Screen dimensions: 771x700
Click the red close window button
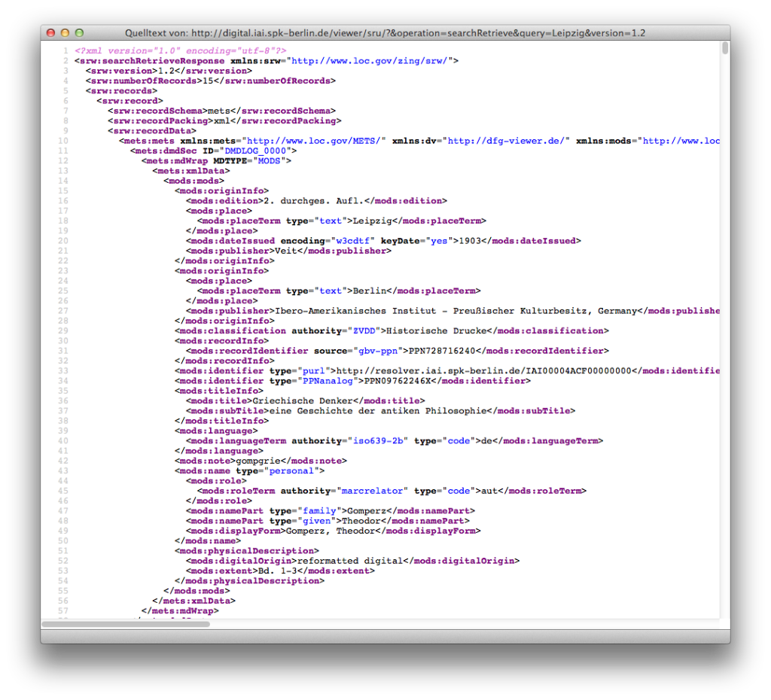click(x=50, y=33)
